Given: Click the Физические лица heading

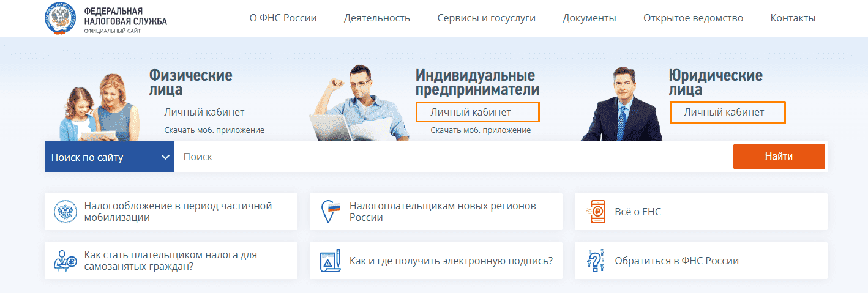Looking at the screenshot, I should coord(191,83).
